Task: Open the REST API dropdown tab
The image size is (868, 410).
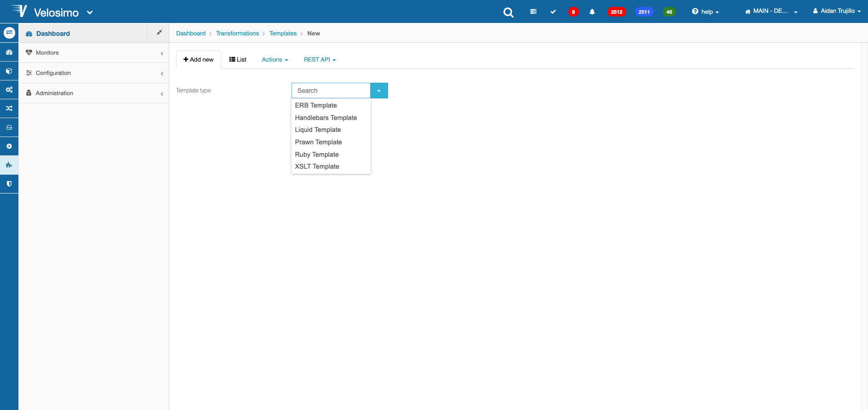Action: point(320,60)
